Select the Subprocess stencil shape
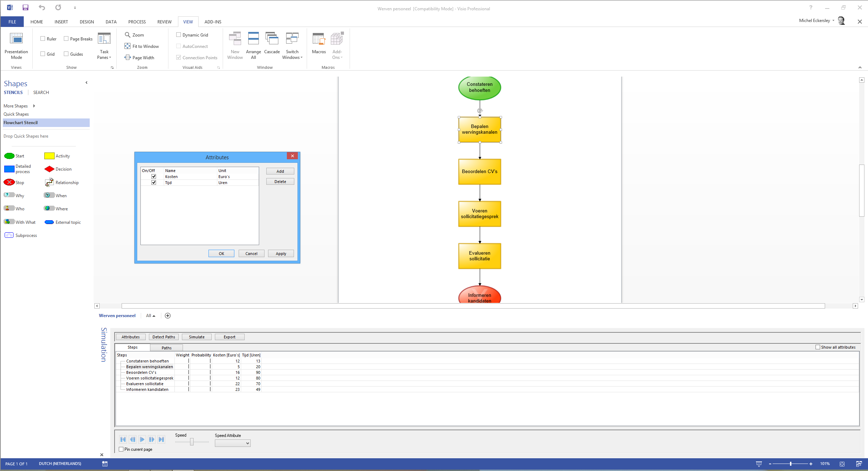This screenshot has height=471, width=868. click(9, 235)
